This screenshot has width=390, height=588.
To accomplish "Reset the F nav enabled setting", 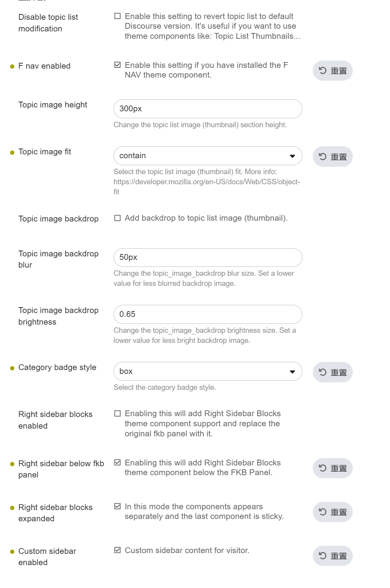I will coord(333,71).
